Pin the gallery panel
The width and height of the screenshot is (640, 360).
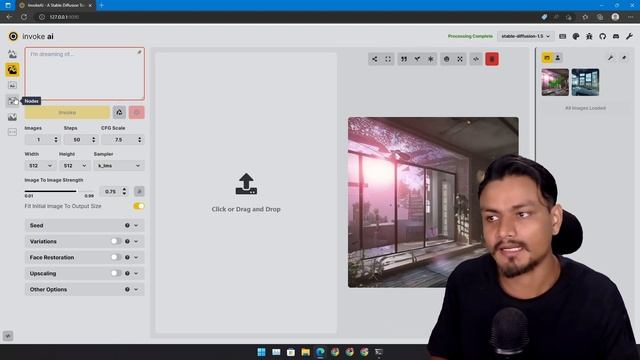click(624, 58)
